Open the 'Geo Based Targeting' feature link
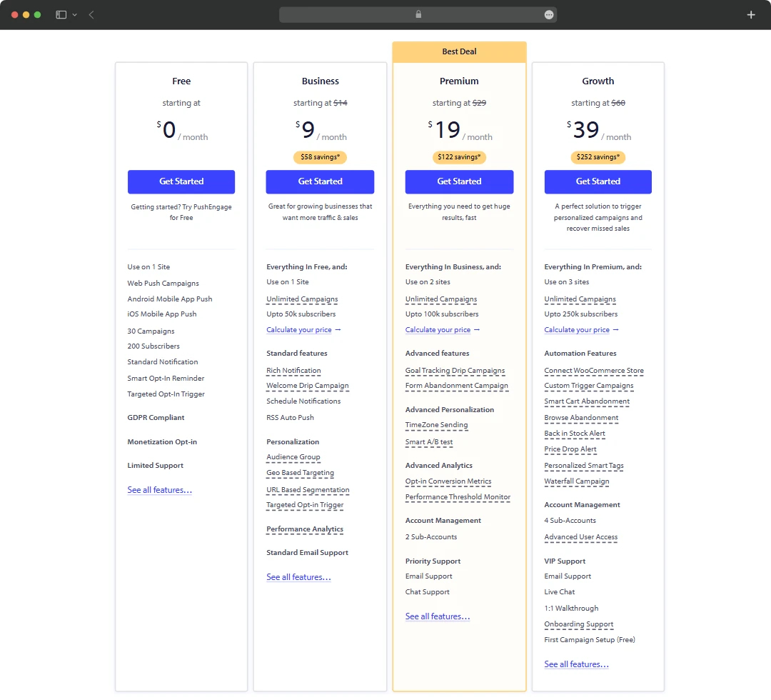The height and width of the screenshot is (700, 771). [x=300, y=473]
